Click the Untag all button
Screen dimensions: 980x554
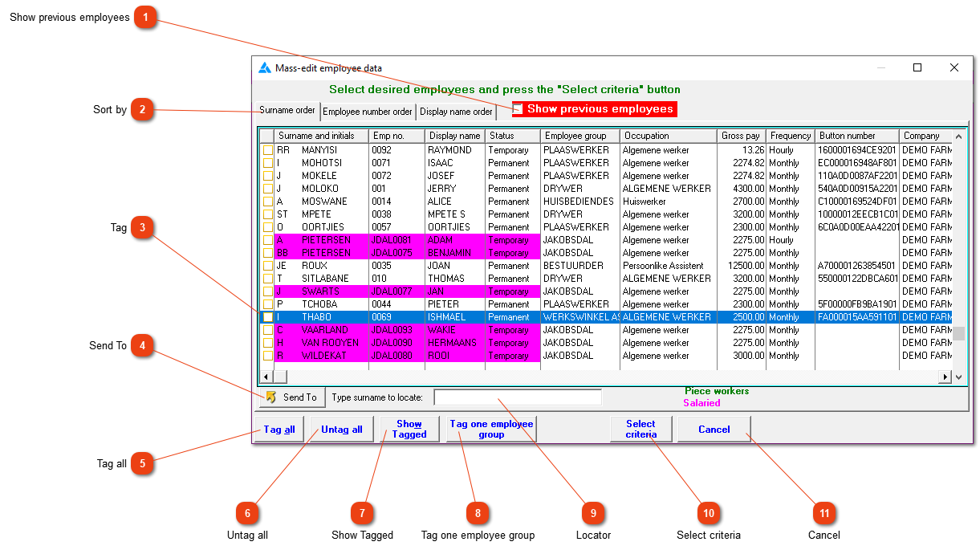tap(342, 430)
